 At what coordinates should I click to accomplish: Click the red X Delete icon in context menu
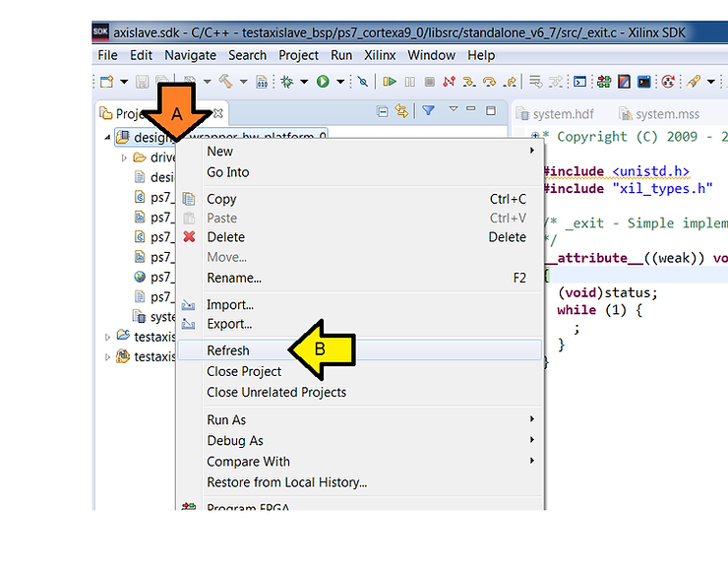(189, 237)
